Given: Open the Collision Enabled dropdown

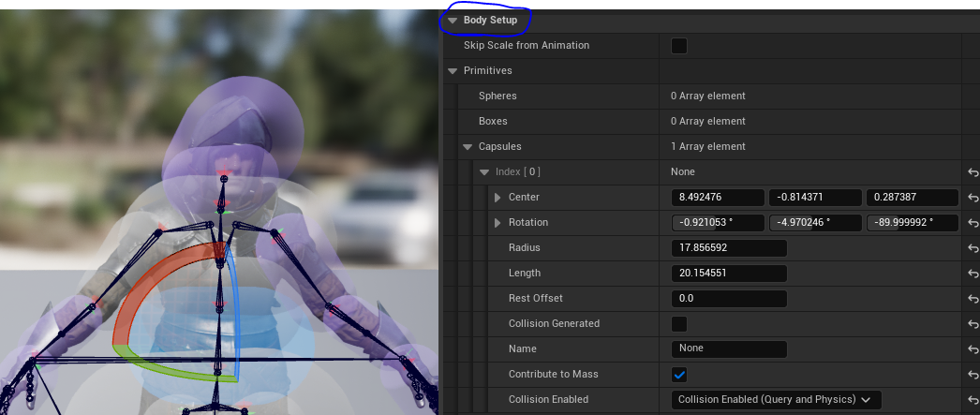Looking at the screenshot, I should point(777,399).
